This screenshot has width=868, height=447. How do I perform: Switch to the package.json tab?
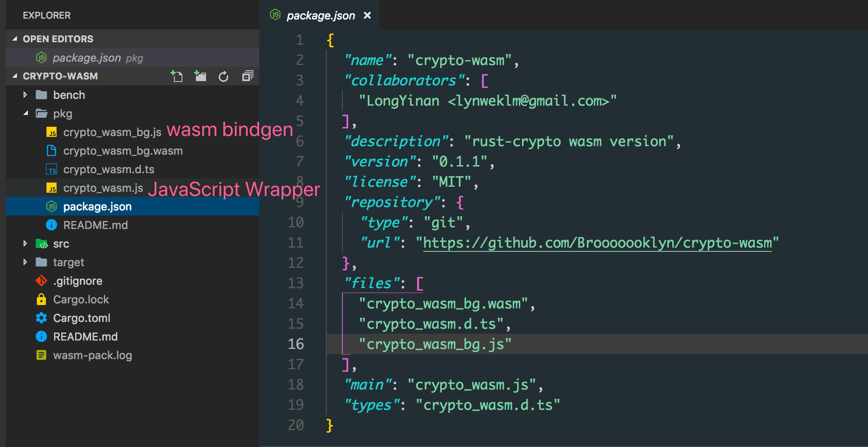click(x=320, y=16)
